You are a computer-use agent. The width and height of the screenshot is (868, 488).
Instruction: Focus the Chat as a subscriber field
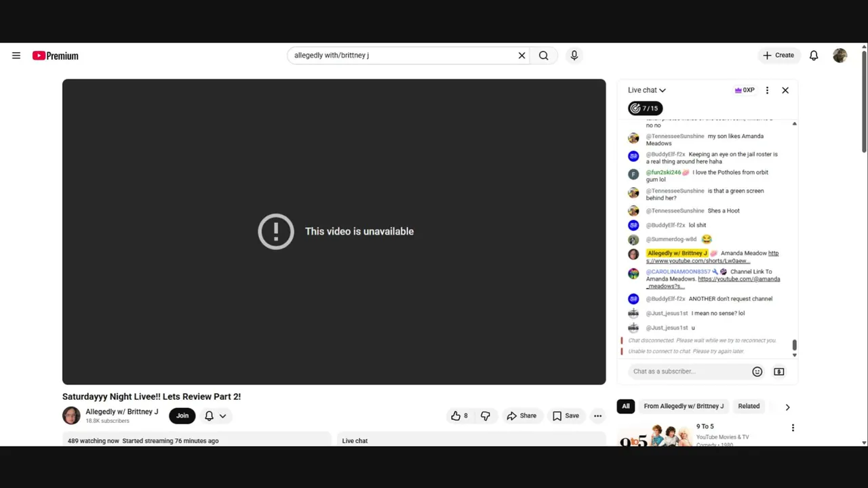tap(690, 371)
